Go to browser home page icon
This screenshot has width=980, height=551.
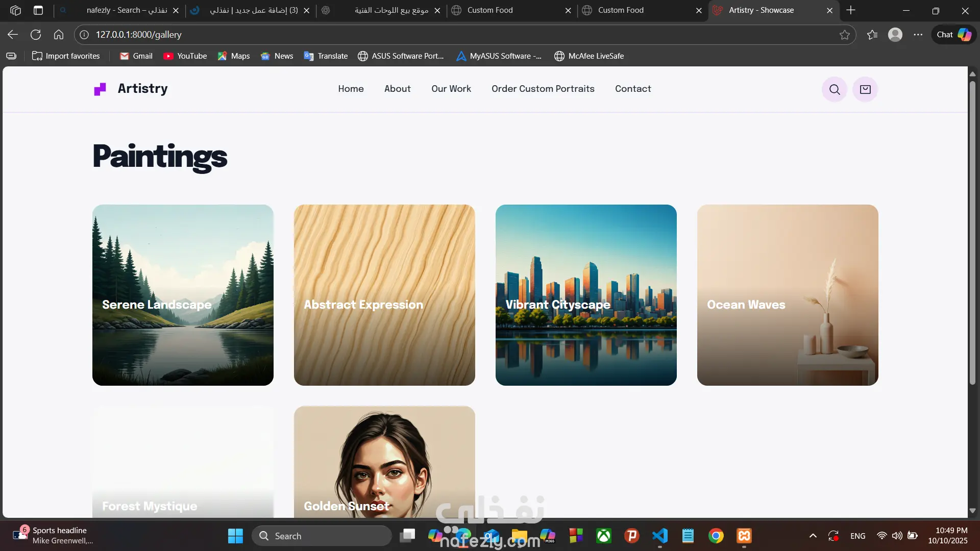point(59,35)
